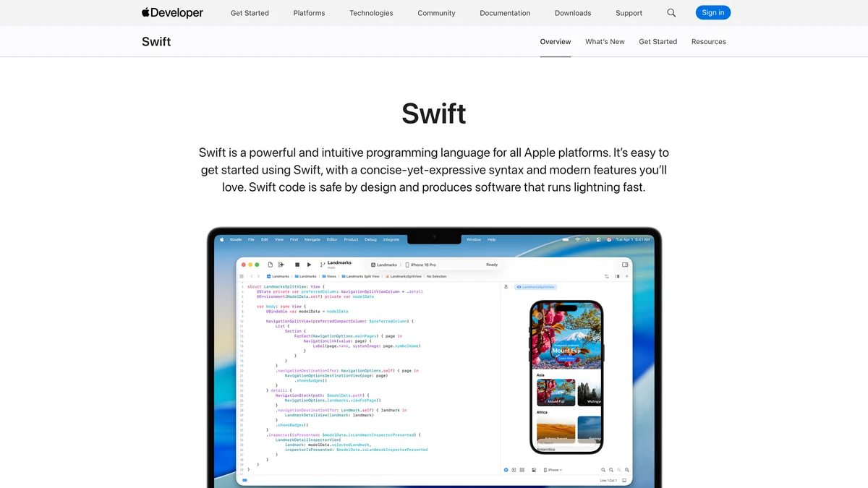Click the new file document icon in Xcode toolbar
The image size is (868, 488).
(x=271, y=265)
